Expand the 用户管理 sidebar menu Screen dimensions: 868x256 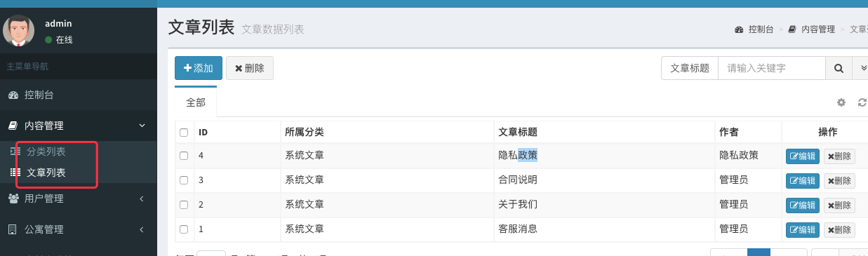coord(79,198)
